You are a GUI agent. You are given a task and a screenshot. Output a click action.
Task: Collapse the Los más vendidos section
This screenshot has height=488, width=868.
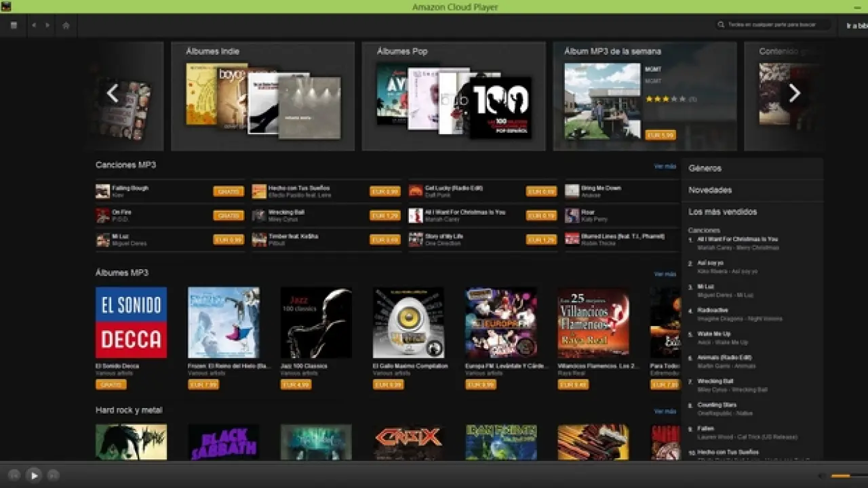point(722,212)
